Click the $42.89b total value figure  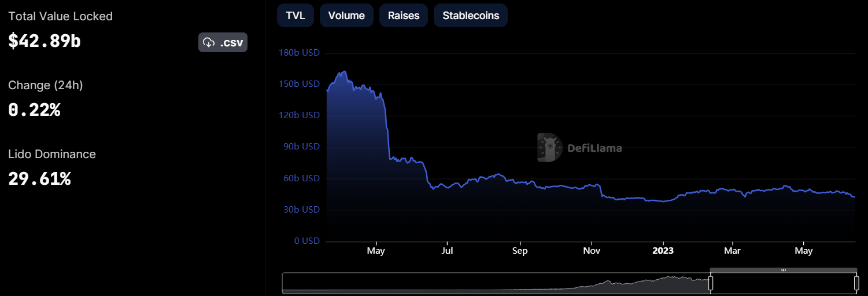click(45, 41)
